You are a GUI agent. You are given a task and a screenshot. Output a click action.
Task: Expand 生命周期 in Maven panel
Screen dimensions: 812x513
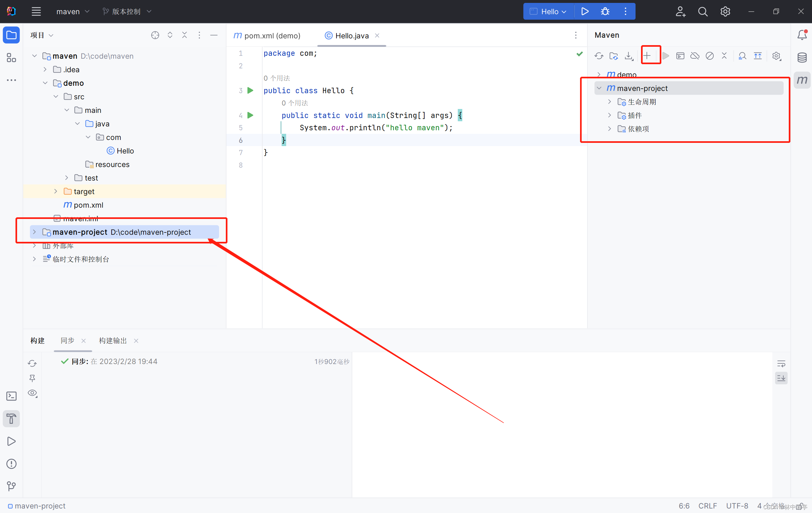point(609,102)
